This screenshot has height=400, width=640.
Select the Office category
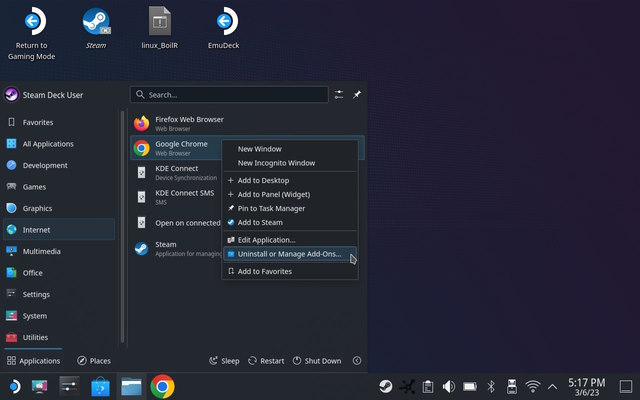point(59,273)
